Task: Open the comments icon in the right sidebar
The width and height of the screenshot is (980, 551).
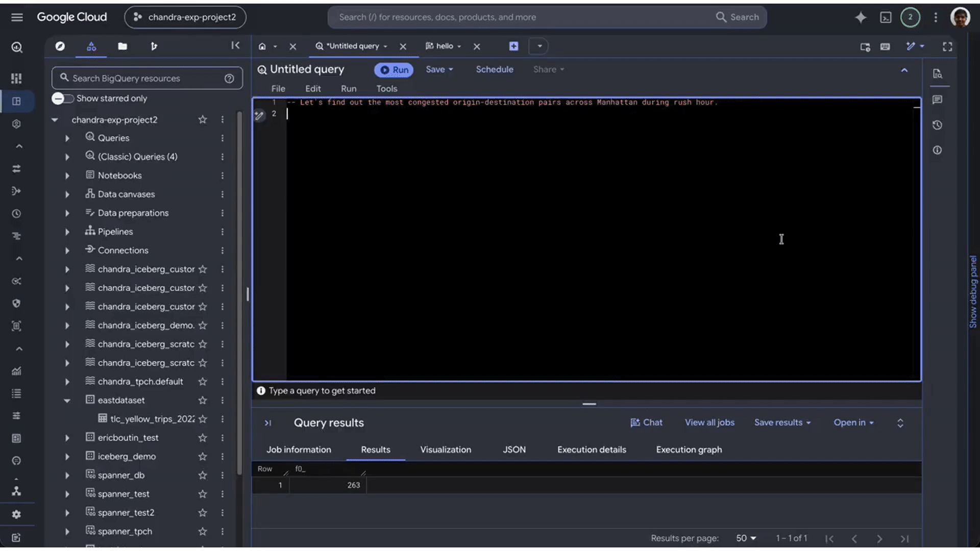Action: tap(937, 100)
